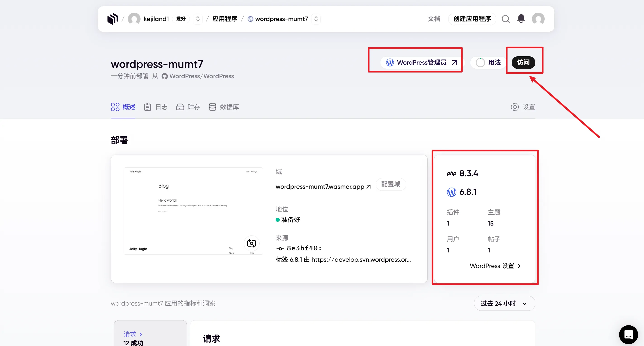Click the 数据库 database icon
The image size is (644, 346).
tap(212, 107)
